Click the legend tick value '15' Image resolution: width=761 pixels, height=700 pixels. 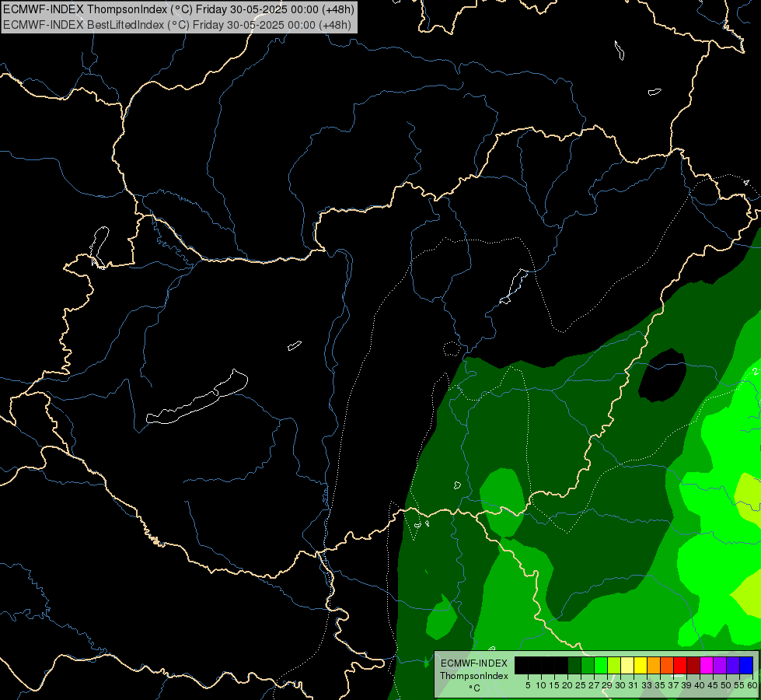554,685
